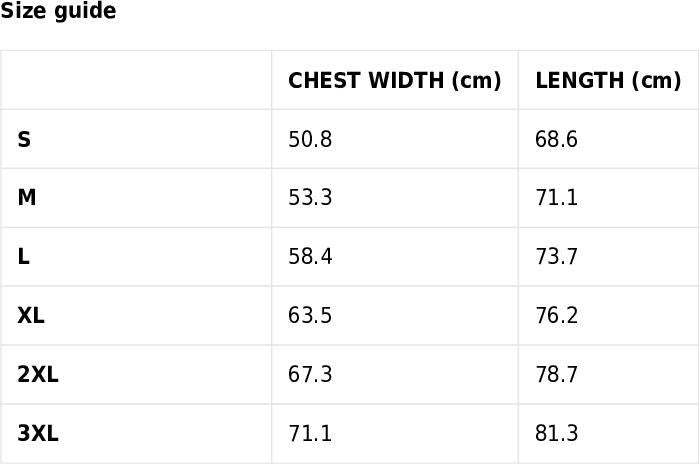Screen dimensions: 700x464
Task: Click the L size row label
Action: [23, 257]
